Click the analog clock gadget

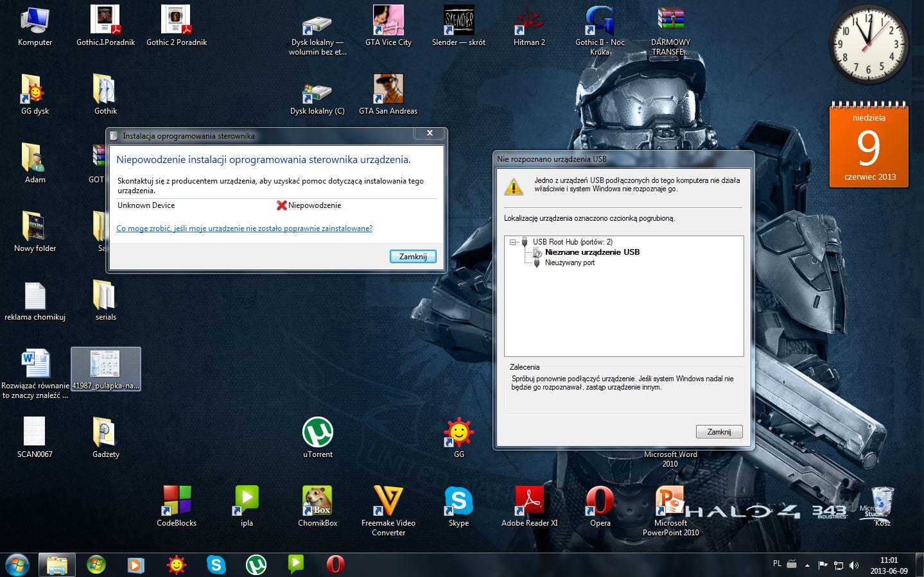pyautogui.click(x=869, y=45)
